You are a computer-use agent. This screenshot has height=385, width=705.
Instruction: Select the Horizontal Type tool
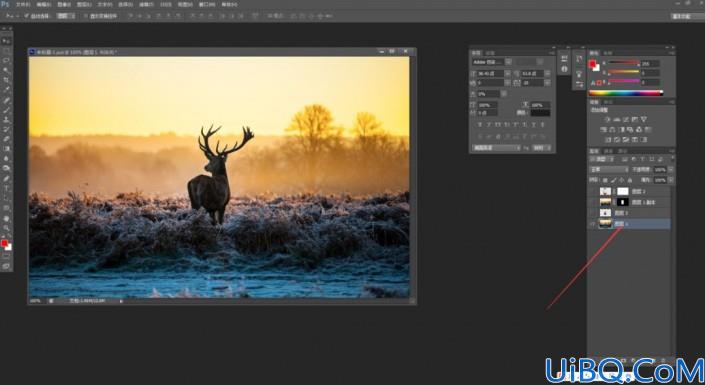tap(6, 188)
